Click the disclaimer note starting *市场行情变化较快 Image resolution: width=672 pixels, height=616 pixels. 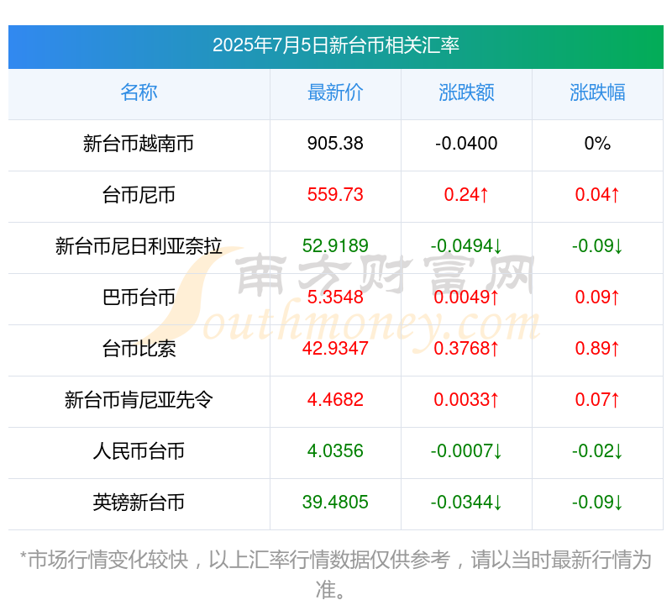click(335, 575)
